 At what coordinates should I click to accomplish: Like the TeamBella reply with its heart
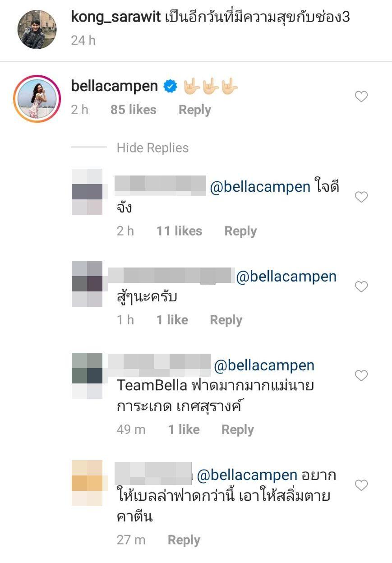tap(361, 375)
